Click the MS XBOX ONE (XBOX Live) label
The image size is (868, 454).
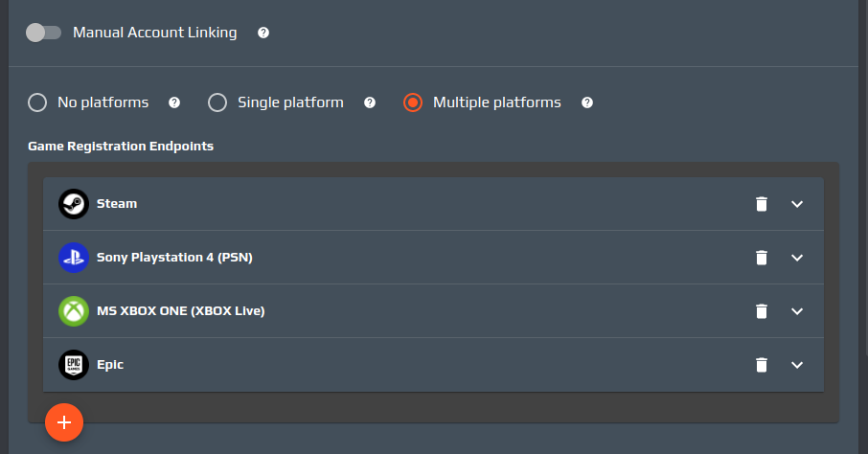tap(180, 311)
